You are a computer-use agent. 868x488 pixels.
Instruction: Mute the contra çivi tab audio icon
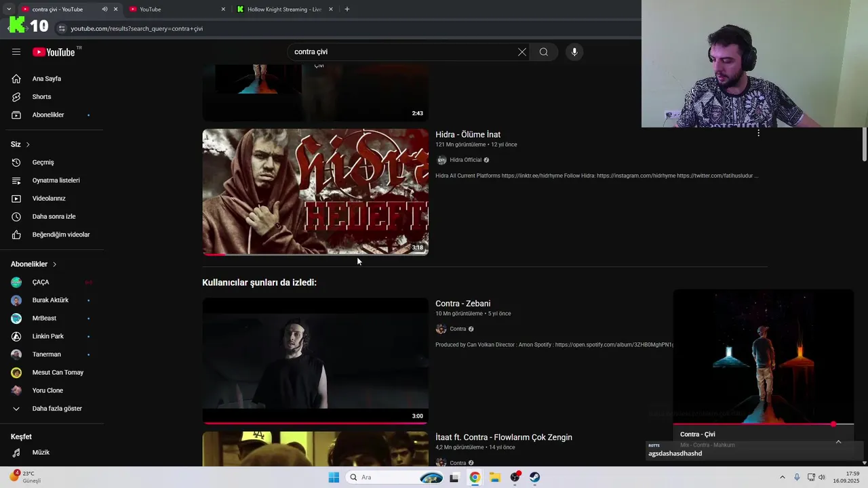[104, 9]
